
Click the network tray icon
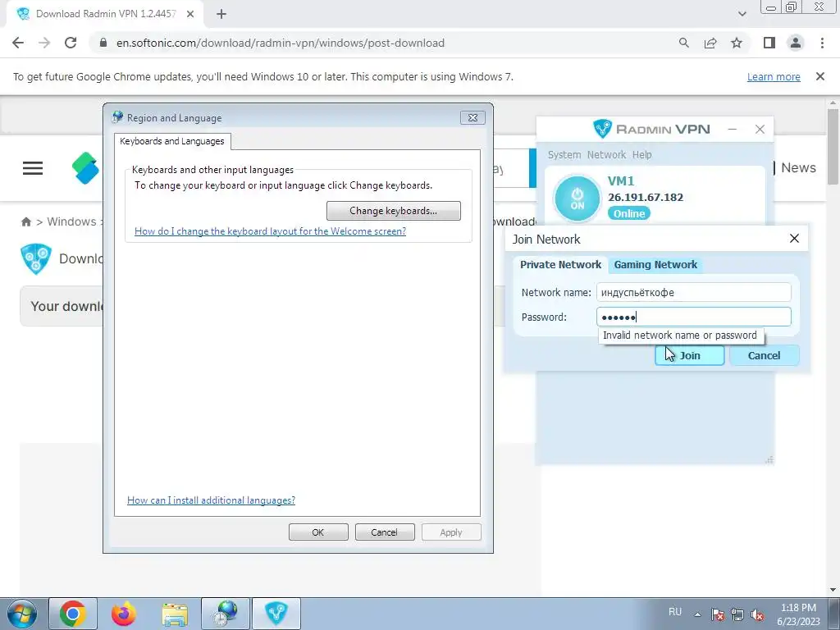pos(737,614)
